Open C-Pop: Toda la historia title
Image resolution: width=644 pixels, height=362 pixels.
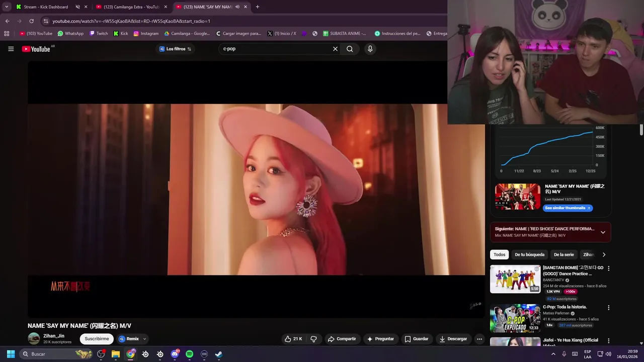[565, 307]
